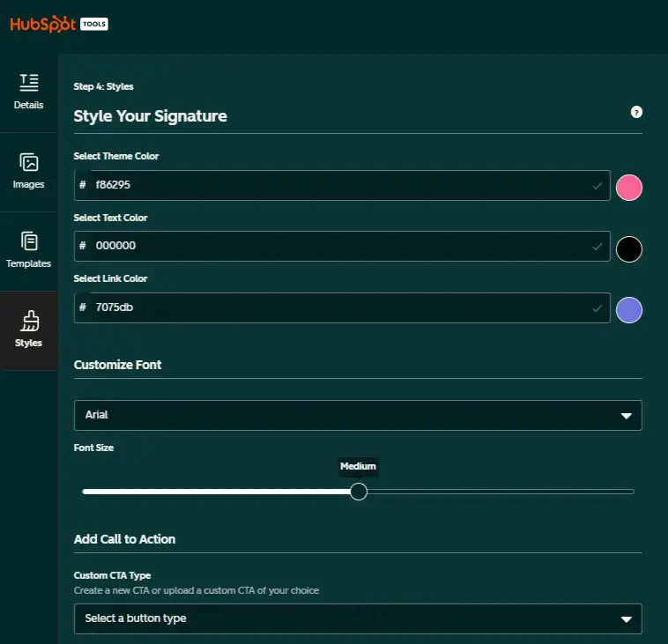Open the HubSpot logo home link
The image size is (668, 644).
pos(42,24)
